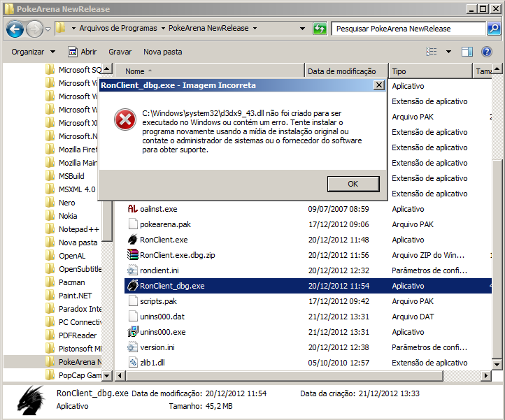Close the Imagem Incorreta error dialog
This screenshot has width=505, height=420.
379,85
